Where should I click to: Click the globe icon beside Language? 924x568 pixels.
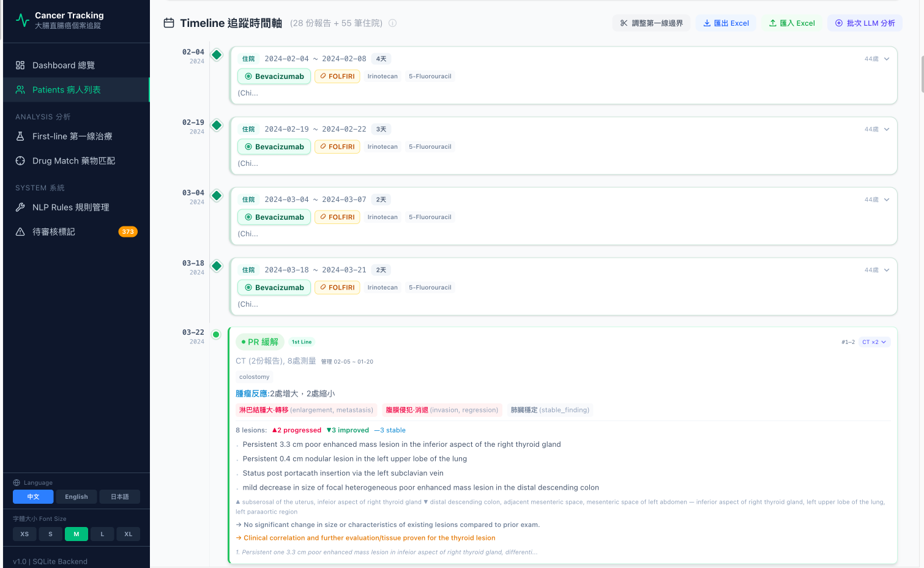(17, 483)
